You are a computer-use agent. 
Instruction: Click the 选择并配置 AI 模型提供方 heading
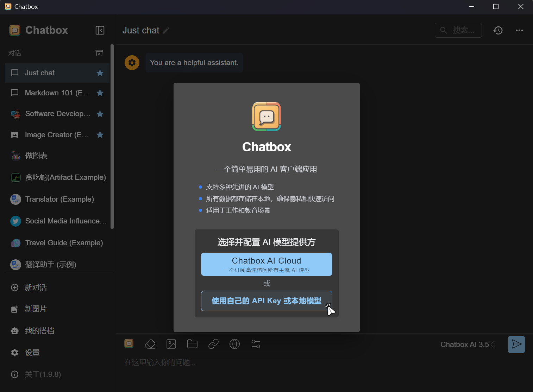pyautogui.click(x=266, y=242)
